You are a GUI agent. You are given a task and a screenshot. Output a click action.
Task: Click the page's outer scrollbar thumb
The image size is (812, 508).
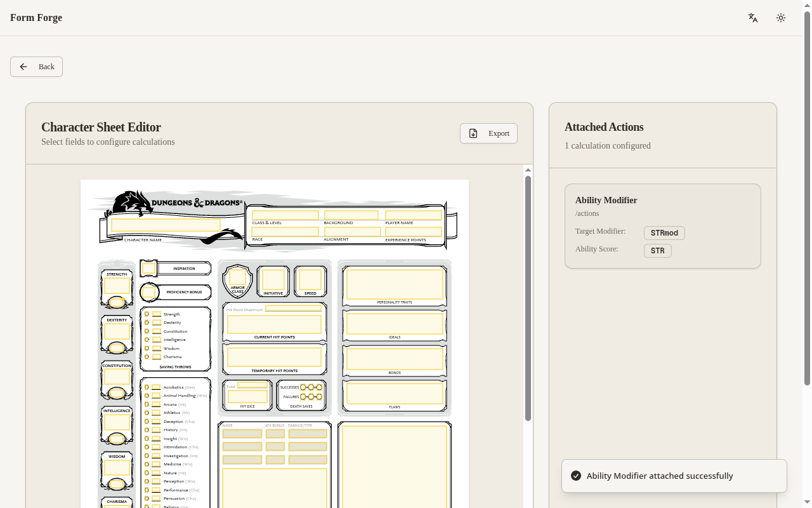[807, 197]
